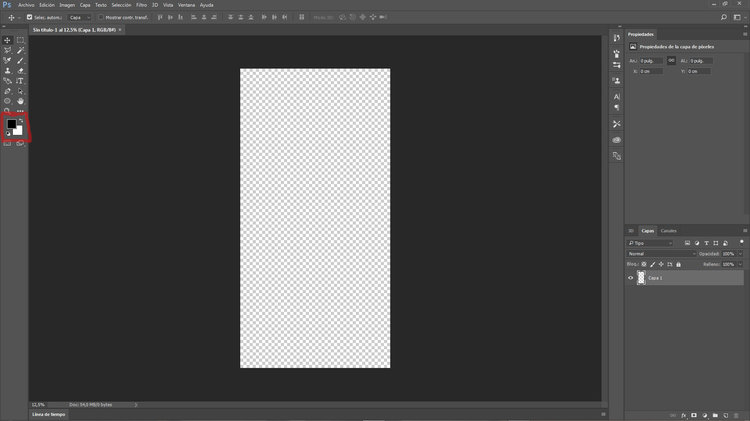This screenshot has height=421, width=750.
Task: Switch to the Capas tab
Action: 647,231
